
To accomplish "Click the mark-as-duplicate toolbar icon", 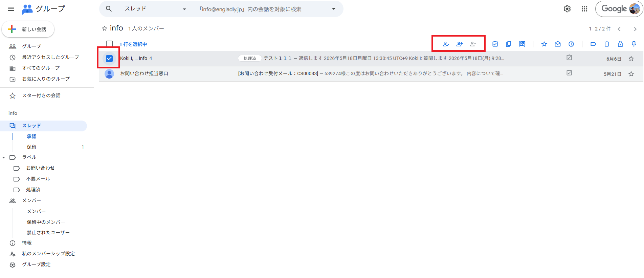I will (509, 44).
